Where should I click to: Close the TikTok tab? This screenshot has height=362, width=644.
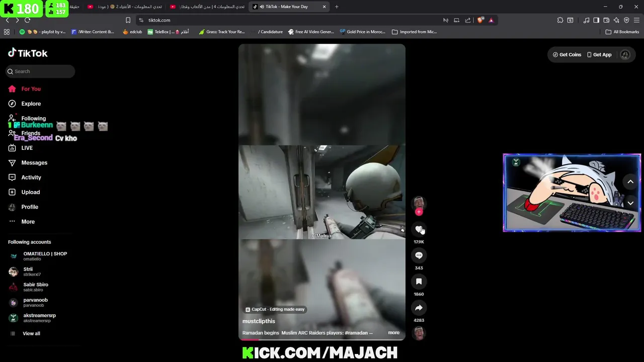pyautogui.click(x=324, y=7)
